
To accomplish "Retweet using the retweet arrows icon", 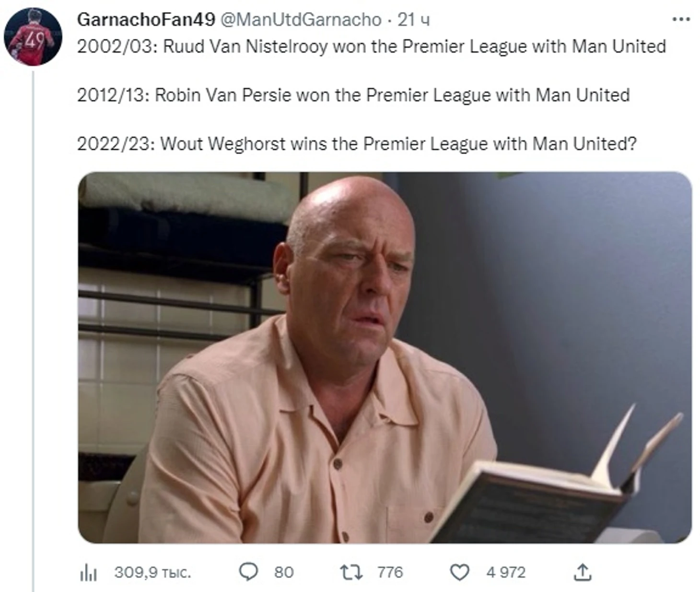I will [x=351, y=572].
